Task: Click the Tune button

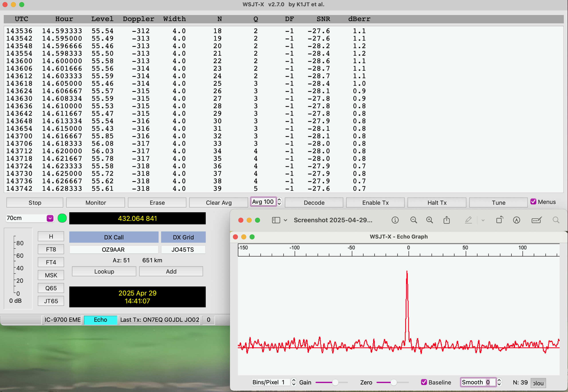Action: tap(499, 203)
